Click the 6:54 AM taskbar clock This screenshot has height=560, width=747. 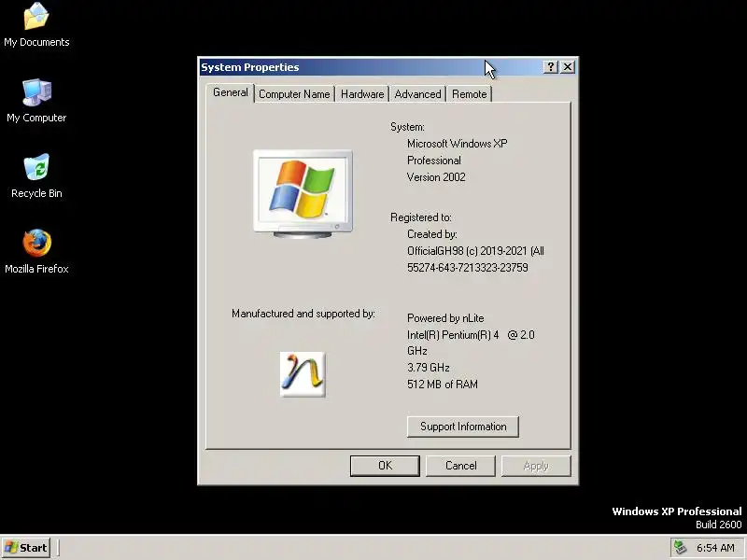coord(715,548)
